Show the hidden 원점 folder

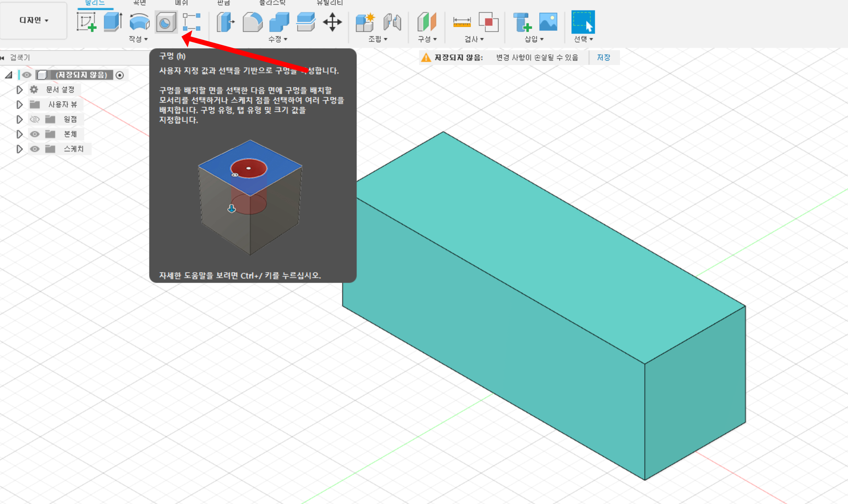point(35,119)
